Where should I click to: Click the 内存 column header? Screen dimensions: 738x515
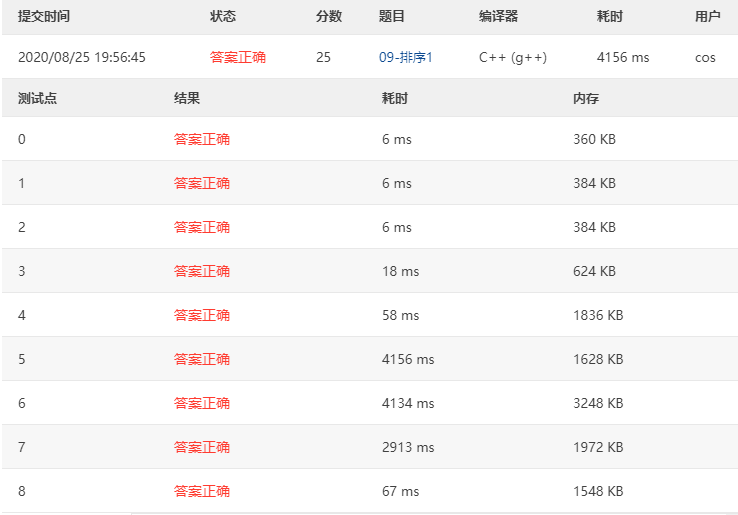586,98
